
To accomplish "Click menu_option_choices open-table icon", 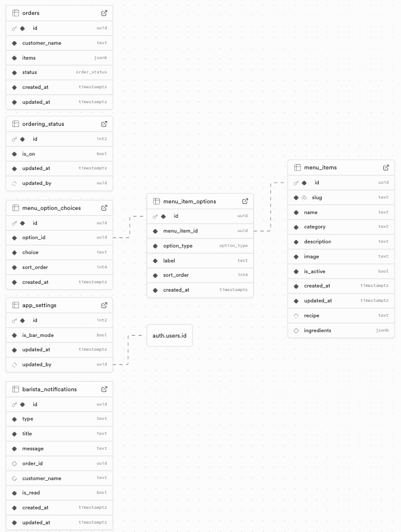I will tap(104, 208).
